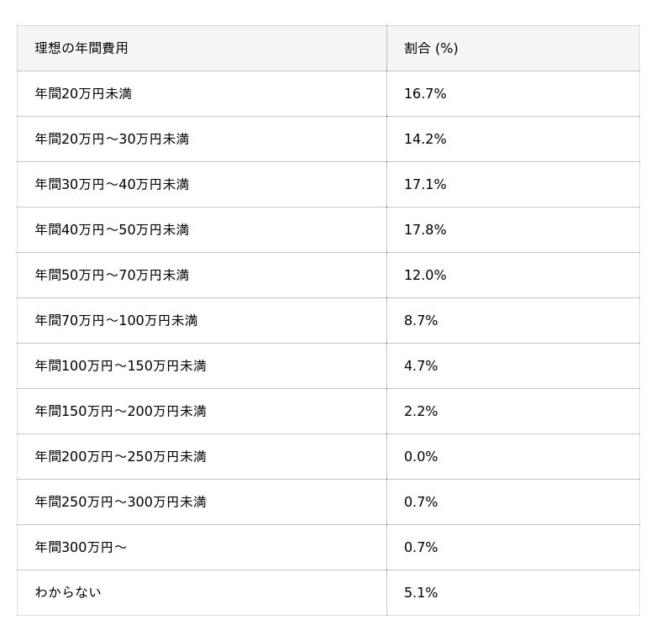The width and height of the screenshot is (672, 641).
Task: Select the 年間30万円〜40万円未満 cell
Action: [x=112, y=185]
